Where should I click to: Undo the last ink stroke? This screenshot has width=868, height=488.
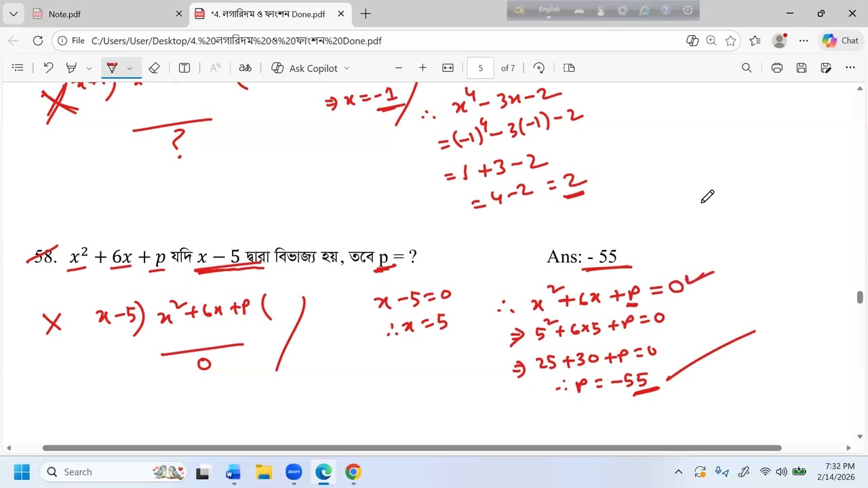[x=48, y=68]
